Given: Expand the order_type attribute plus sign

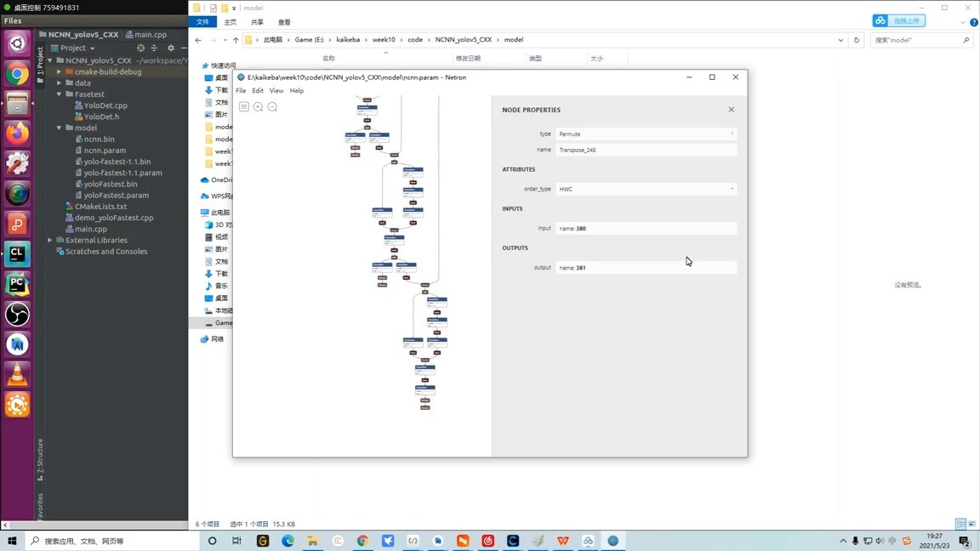Looking at the screenshot, I should [732, 189].
